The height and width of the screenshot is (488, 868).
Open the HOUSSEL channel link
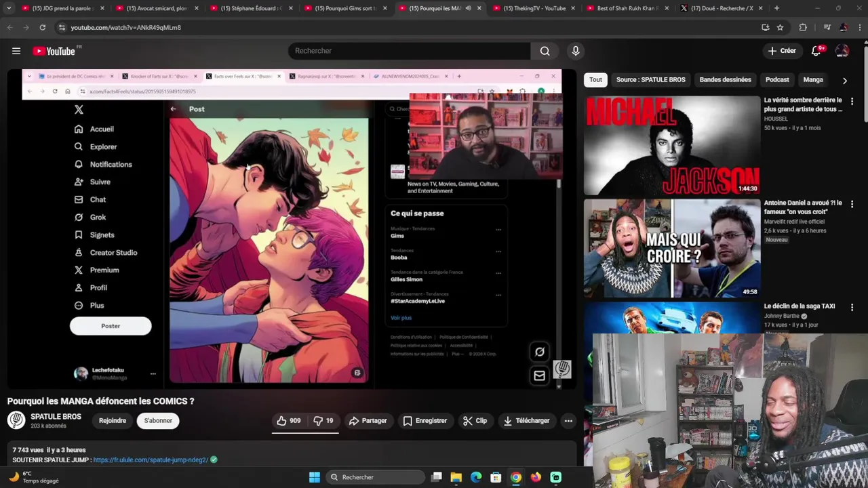point(776,119)
